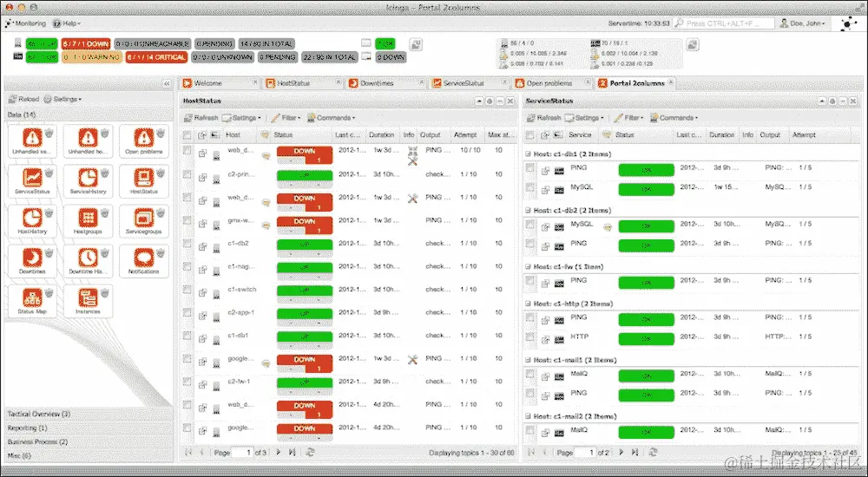This screenshot has width=868, height=477.
Task: Click gear icon in HostStatus panel header
Action: point(490,101)
